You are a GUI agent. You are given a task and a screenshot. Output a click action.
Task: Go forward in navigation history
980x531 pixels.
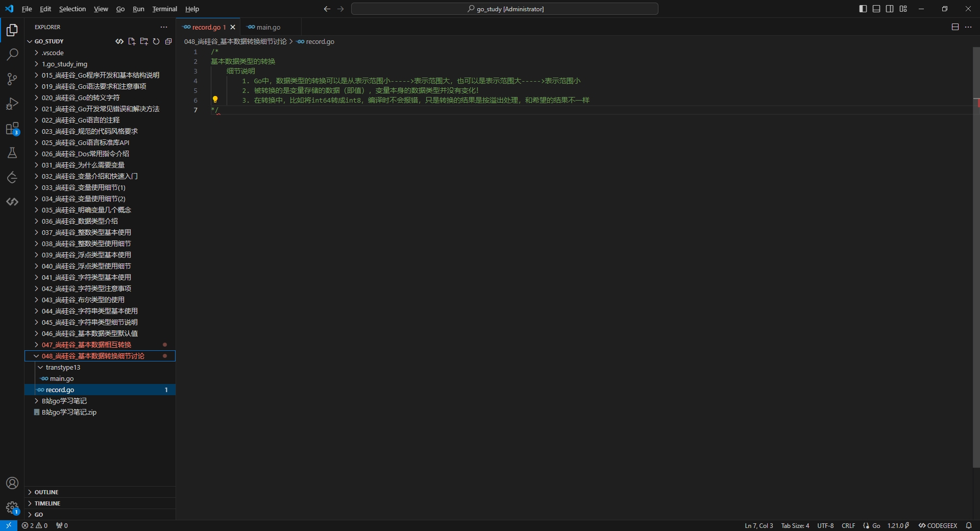pos(340,9)
